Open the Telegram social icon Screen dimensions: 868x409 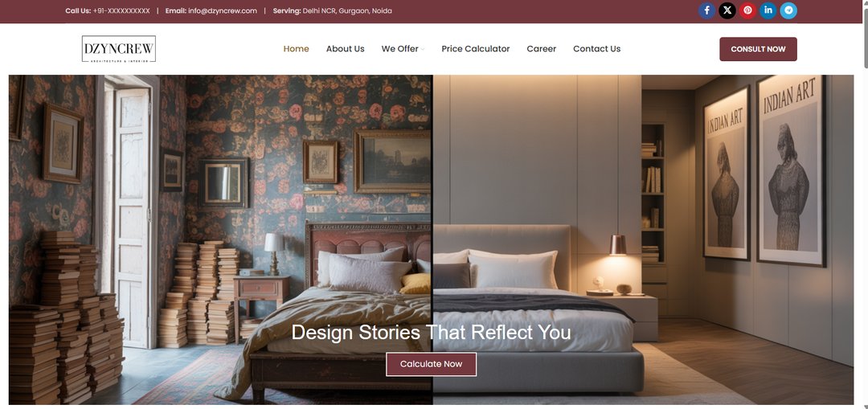tap(788, 10)
